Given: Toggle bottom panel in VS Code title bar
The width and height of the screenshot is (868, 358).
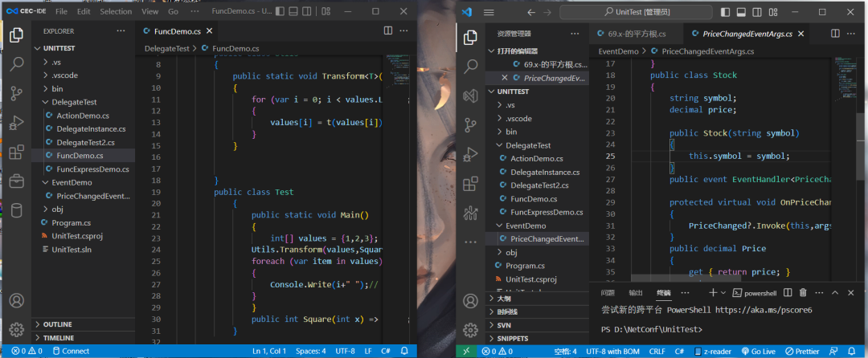Looking at the screenshot, I should pos(740,12).
